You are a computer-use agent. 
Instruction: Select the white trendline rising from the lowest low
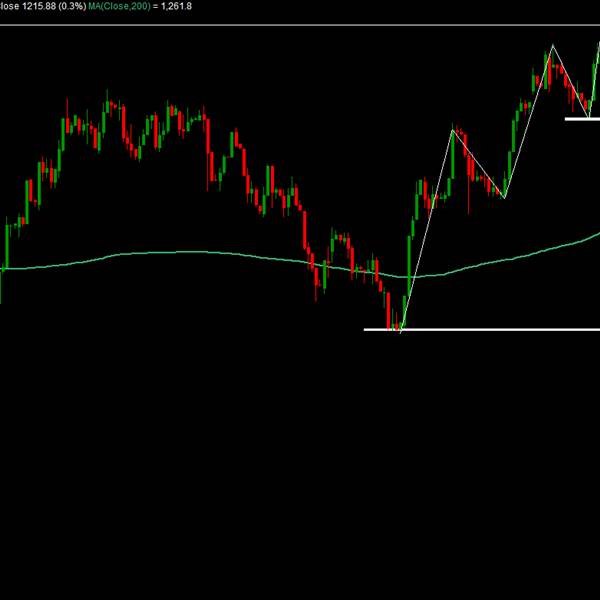tap(426, 232)
